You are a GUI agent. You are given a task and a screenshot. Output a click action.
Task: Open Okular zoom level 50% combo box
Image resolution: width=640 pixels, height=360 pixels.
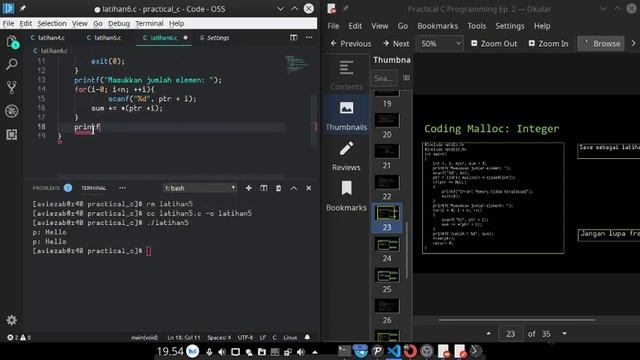440,43
